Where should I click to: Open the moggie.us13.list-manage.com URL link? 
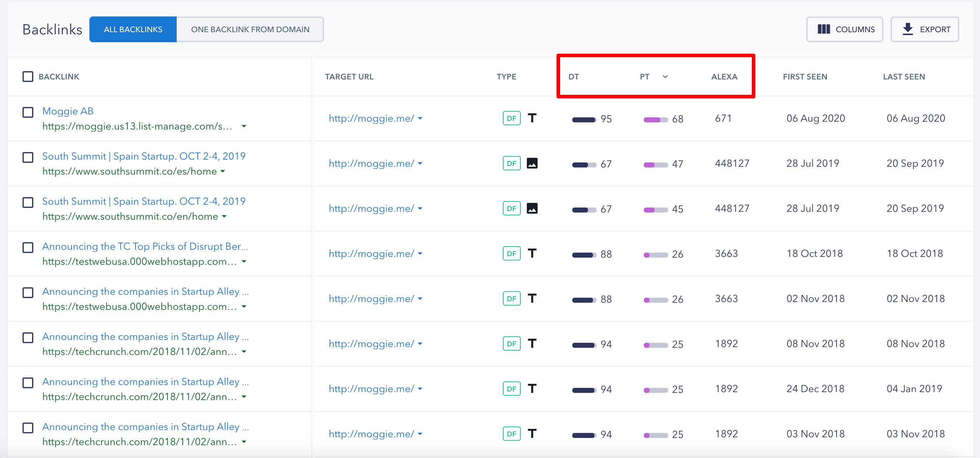click(x=137, y=126)
